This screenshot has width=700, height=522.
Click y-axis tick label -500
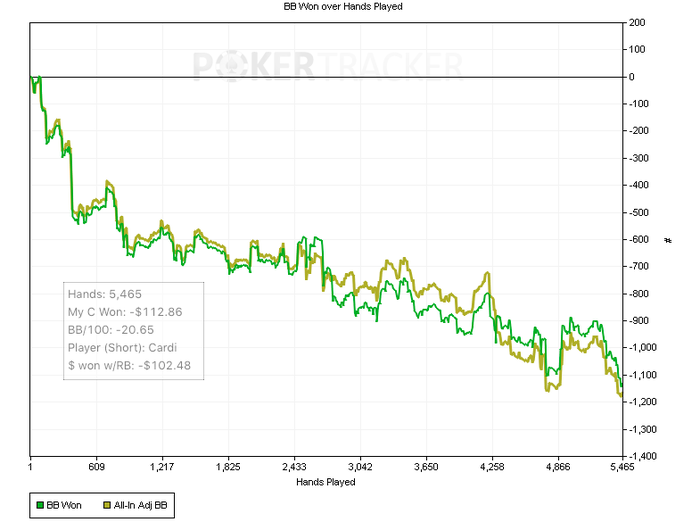coord(638,213)
